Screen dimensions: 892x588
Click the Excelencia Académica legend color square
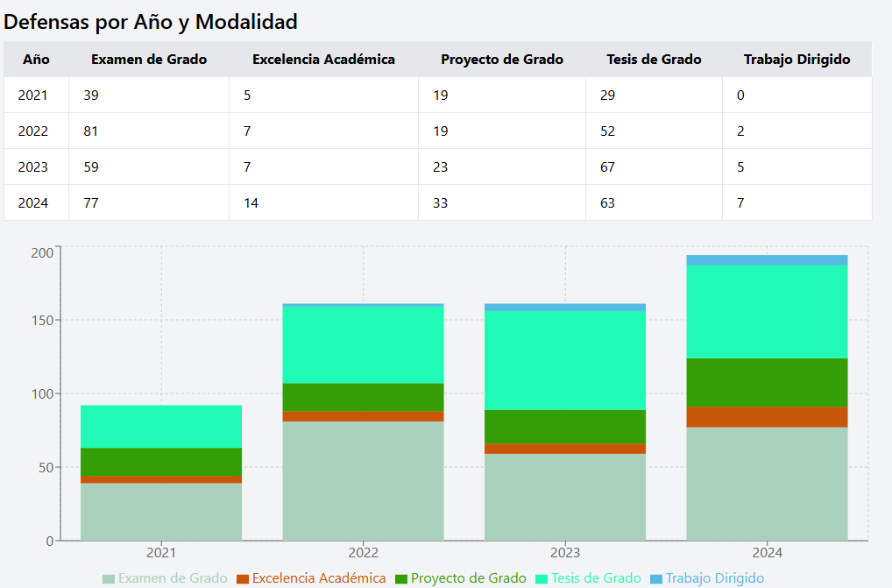point(243,579)
